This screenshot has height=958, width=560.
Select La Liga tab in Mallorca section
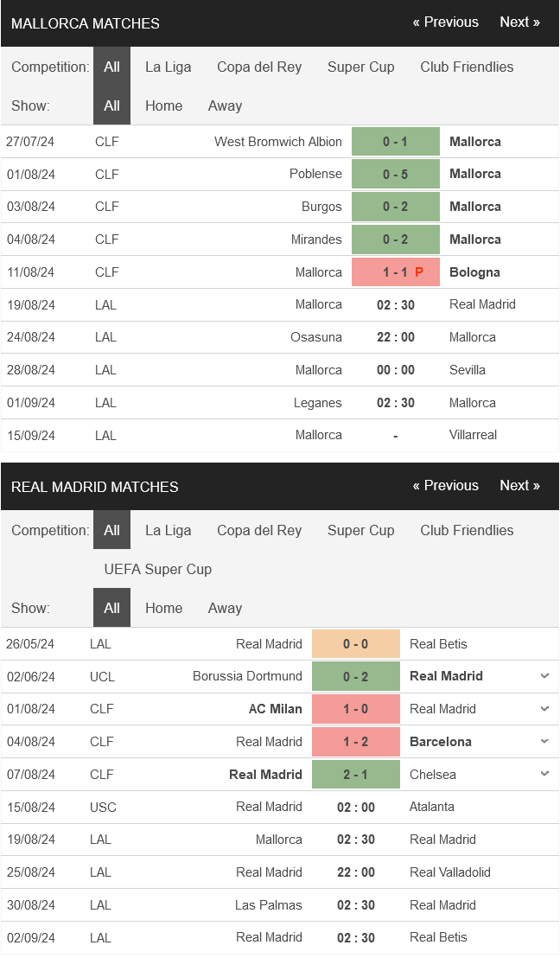(168, 67)
